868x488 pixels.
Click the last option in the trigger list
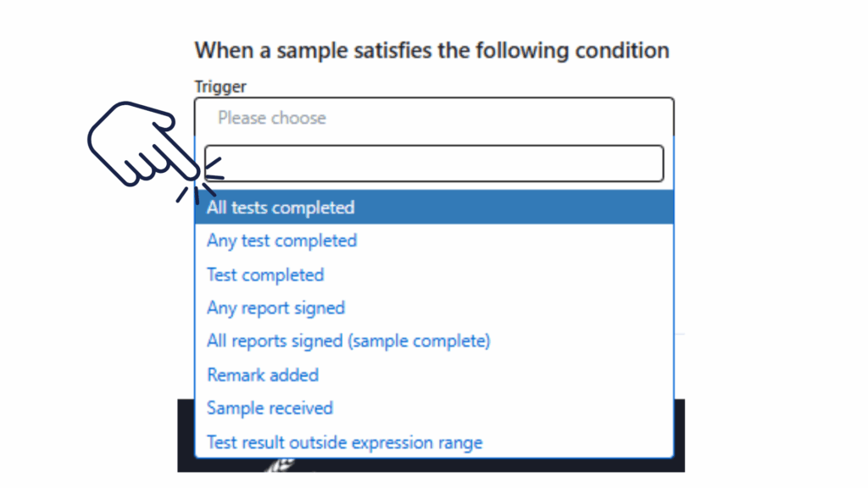click(344, 441)
